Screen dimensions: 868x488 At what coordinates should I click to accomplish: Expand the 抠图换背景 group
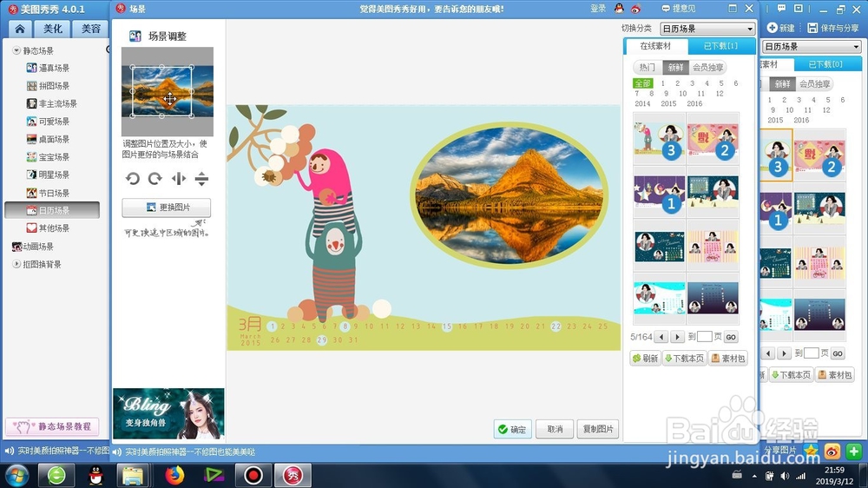tap(16, 264)
